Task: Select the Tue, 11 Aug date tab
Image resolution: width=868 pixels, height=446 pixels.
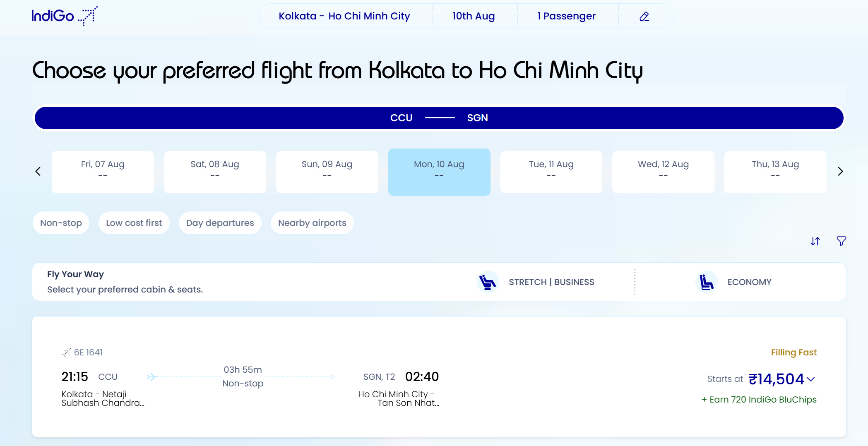Action: point(551,172)
